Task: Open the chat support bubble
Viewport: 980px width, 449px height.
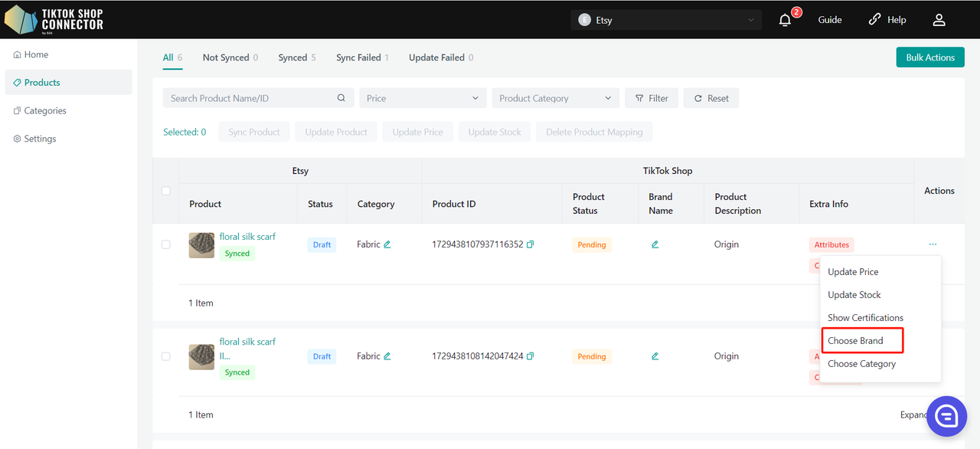Action: 946,416
